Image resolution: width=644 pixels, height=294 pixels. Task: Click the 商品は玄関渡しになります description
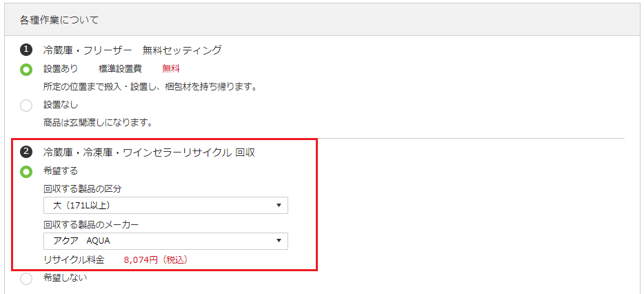(x=97, y=122)
